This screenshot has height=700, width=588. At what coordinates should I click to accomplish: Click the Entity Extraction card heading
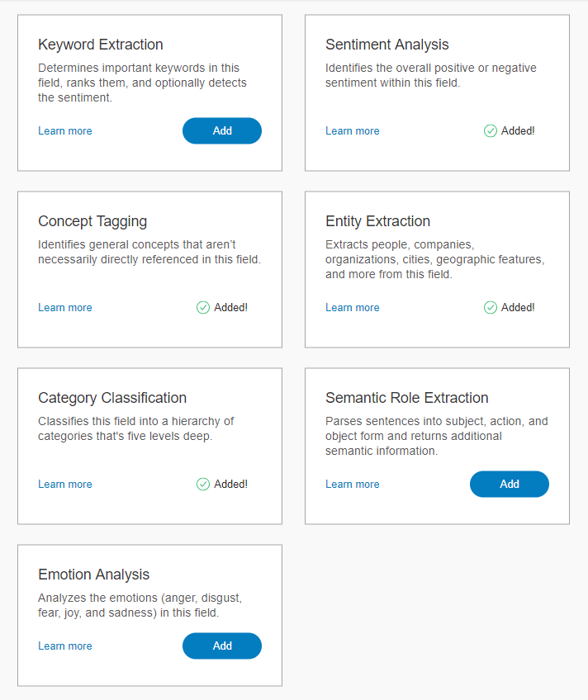(378, 221)
